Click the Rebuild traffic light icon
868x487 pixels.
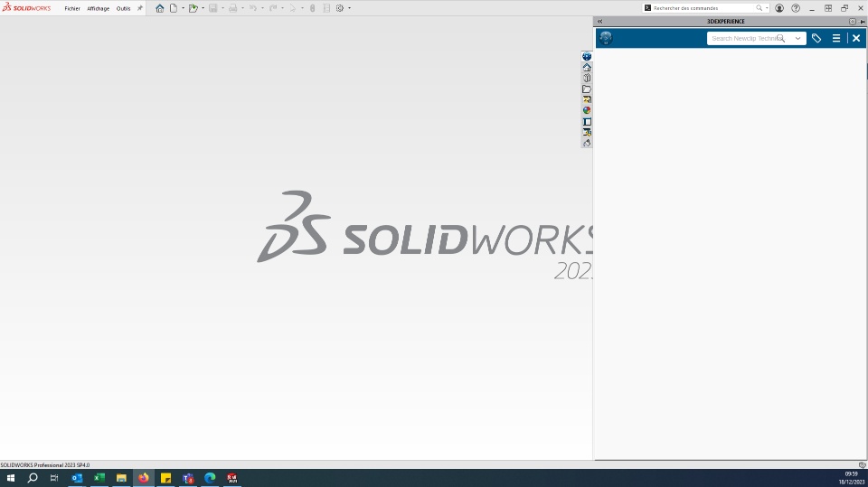(313, 8)
